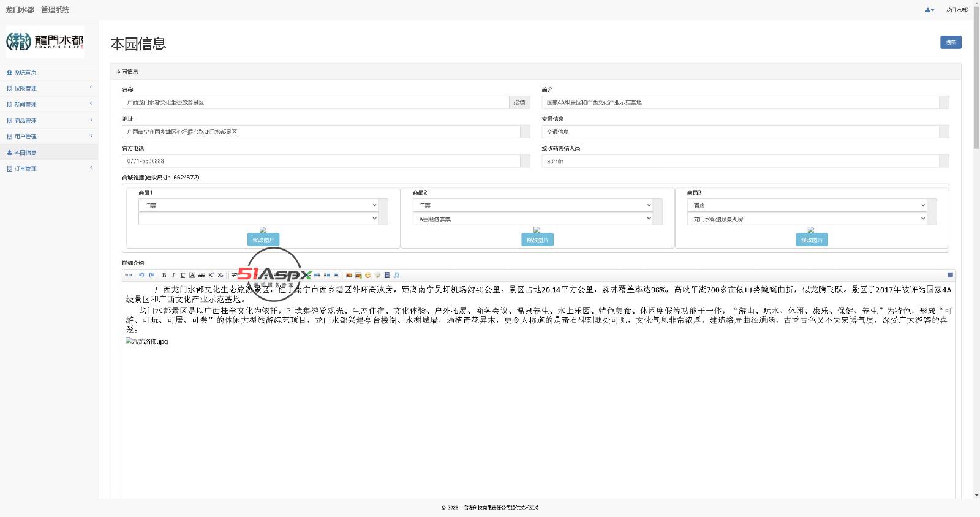Click the 龙门水都 link in top-right corner
The height and width of the screenshot is (517, 980).
click(x=956, y=10)
